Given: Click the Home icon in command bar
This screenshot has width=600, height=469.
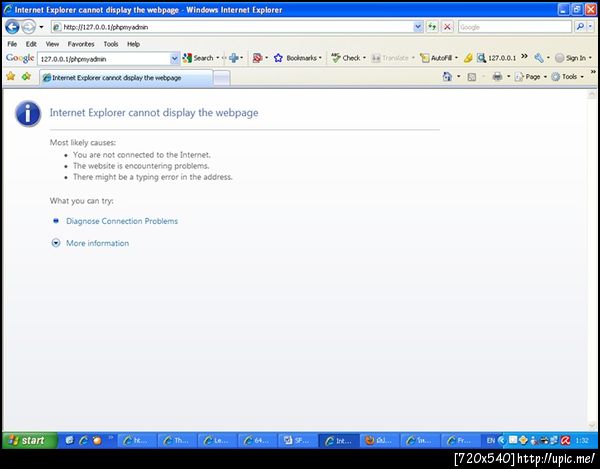Looking at the screenshot, I should [x=447, y=77].
